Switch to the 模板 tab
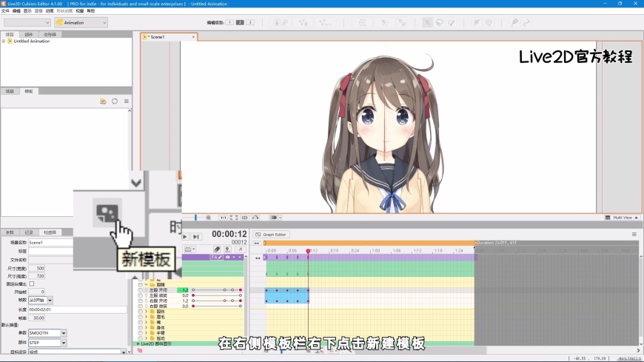The height and width of the screenshot is (362, 644). click(x=29, y=91)
